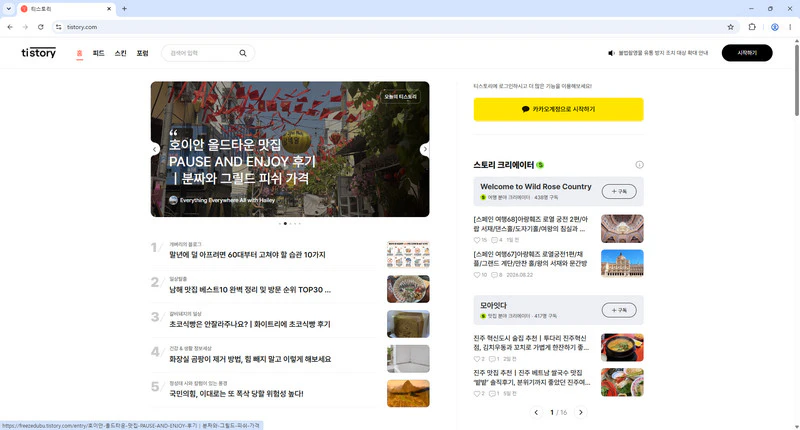Click 카카오계정으로 시작하기 yellow button
800x430 pixels.
pos(558,109)
